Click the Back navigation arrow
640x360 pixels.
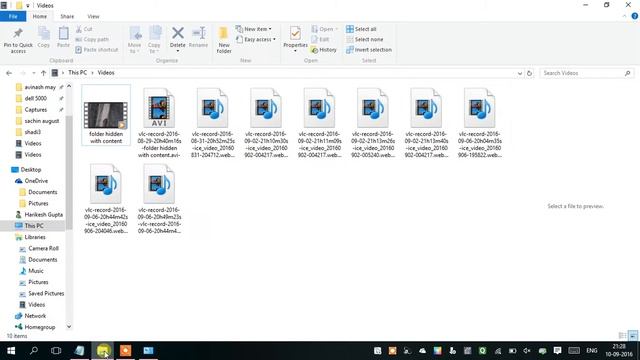[x=9, y=73]
